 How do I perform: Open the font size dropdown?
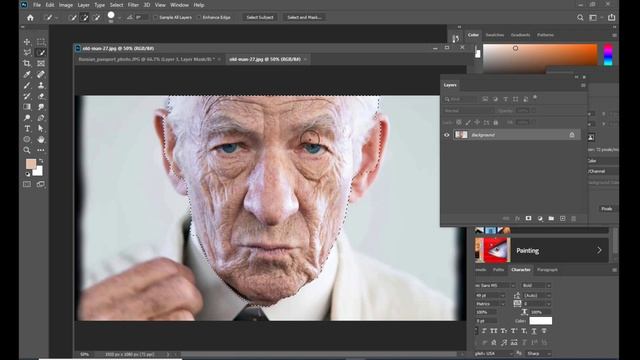coord(502,296)
